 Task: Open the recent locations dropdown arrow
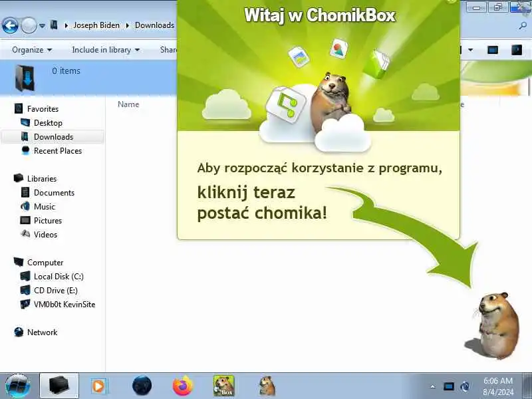42,25
